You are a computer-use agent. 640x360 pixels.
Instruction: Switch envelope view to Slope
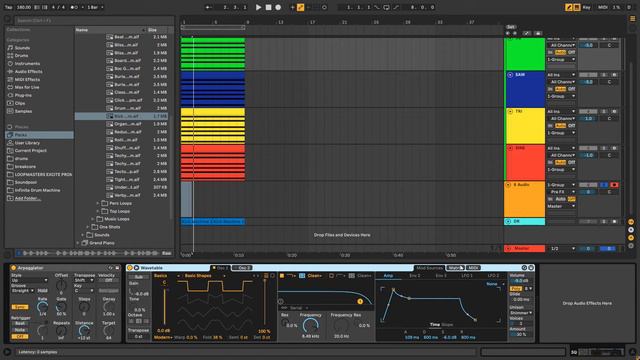447,325
